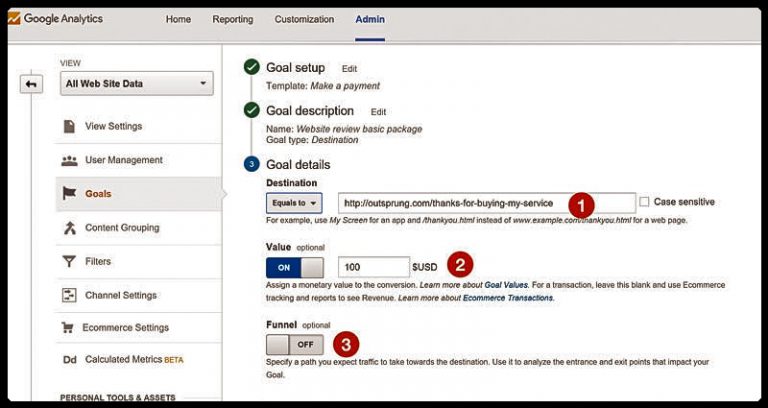Expand the Equals to match type dropdown

(294, 203)
